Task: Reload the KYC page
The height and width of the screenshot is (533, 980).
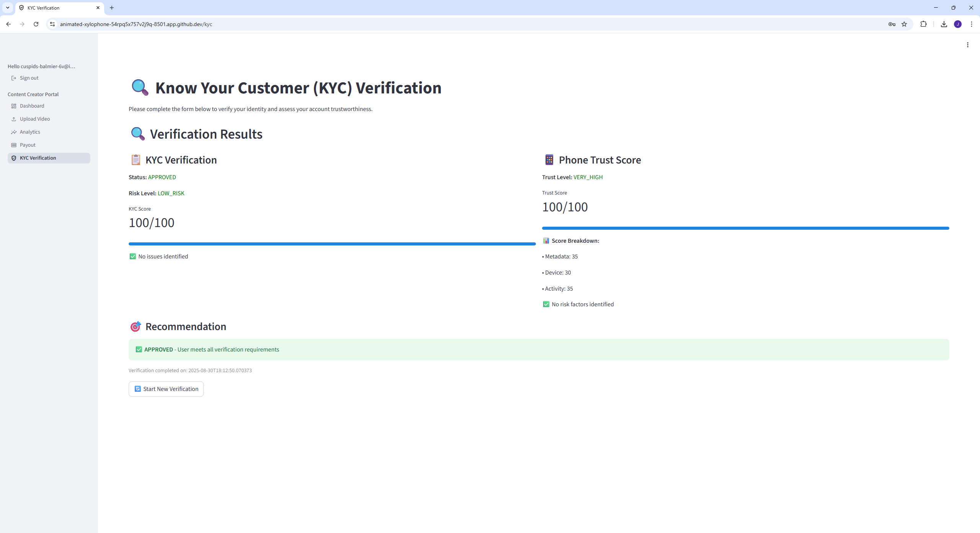Action: [36, 24]
